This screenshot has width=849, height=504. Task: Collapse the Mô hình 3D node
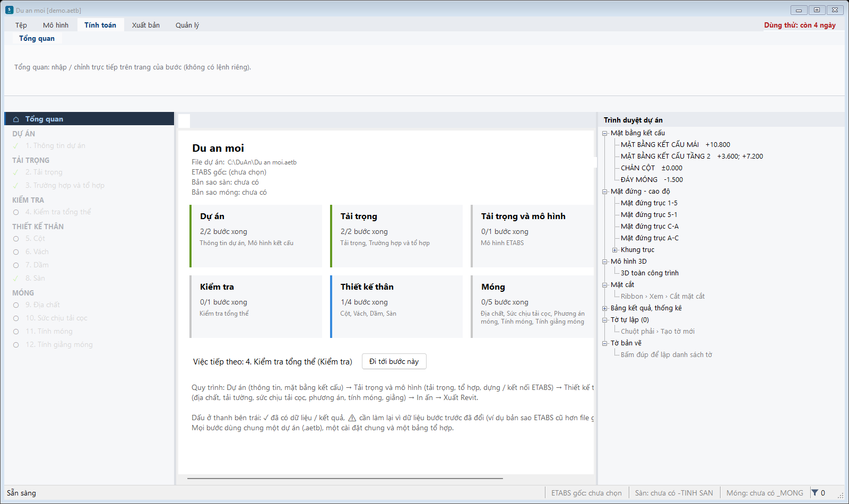[x=605, y=262]
